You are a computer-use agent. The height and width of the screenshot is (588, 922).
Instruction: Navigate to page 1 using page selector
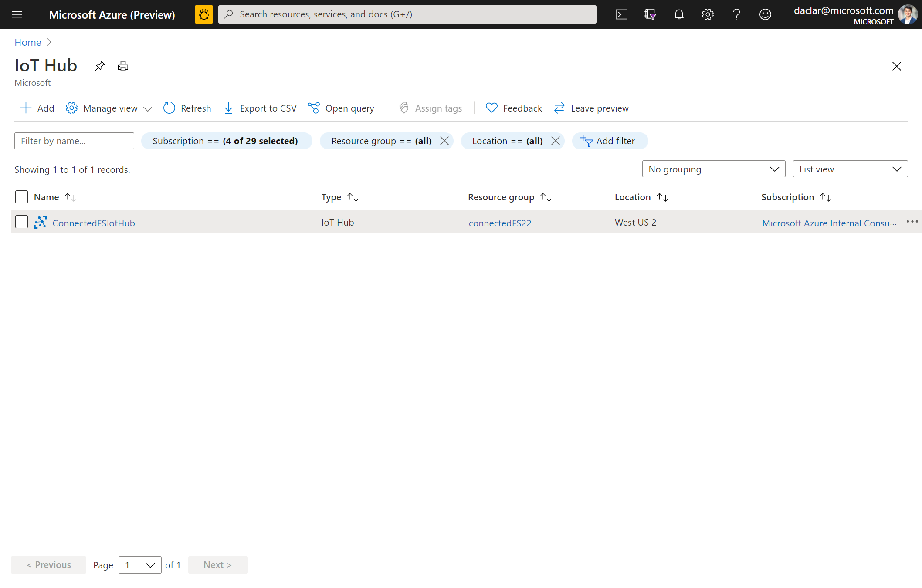pyautogui.click(x=139, y=564)
